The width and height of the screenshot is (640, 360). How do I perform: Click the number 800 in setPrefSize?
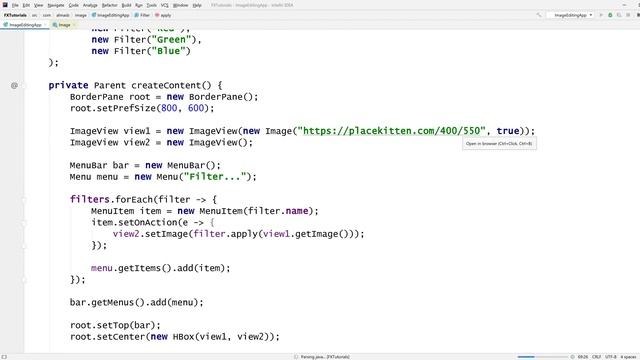(x=169, y=108)
